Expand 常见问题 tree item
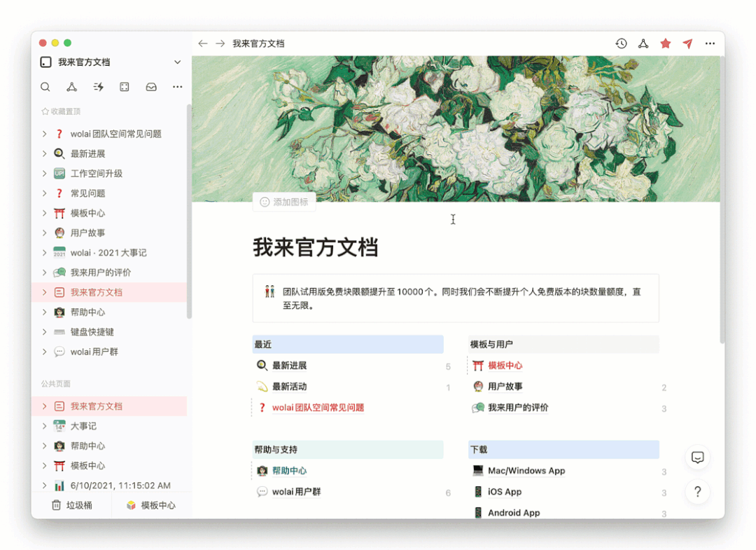Viewport: 756px width, 550px height. [44, 193]
